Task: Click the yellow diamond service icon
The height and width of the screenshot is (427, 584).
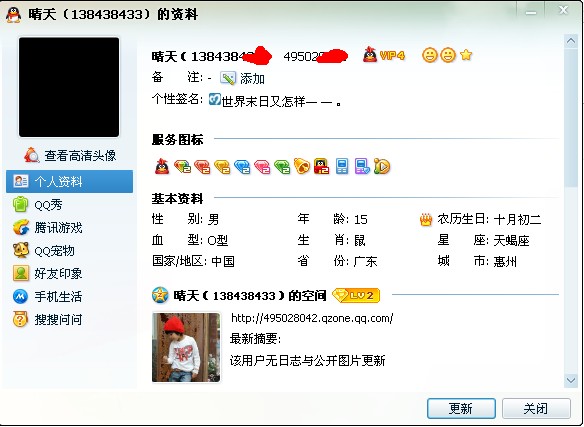Action: pyautogui.click(x=222, y=167)
